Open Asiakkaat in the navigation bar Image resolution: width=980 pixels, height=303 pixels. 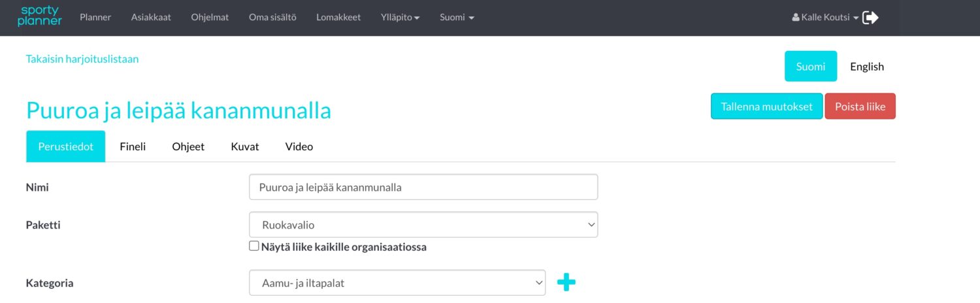(x=151, y=18)
